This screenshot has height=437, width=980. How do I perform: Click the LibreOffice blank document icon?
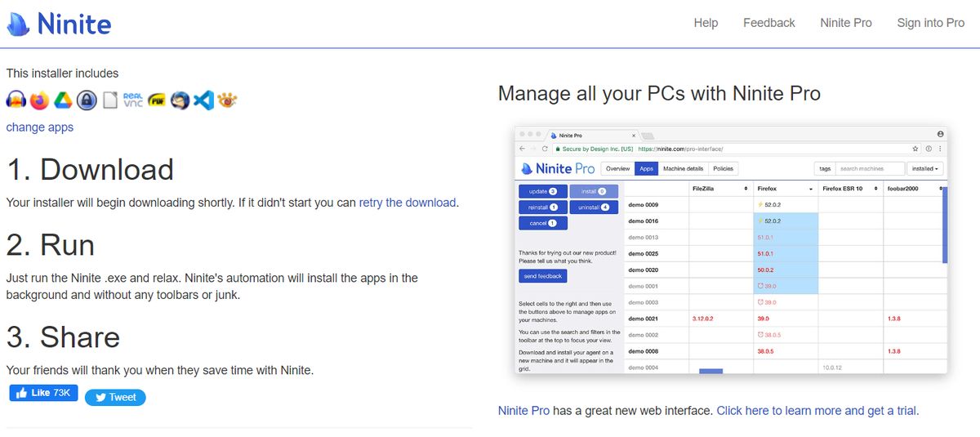110,100
